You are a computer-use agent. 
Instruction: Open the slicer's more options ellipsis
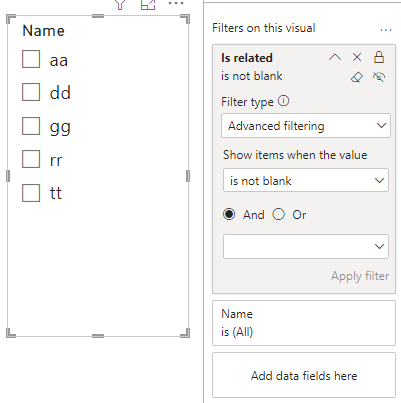point(176,3)
